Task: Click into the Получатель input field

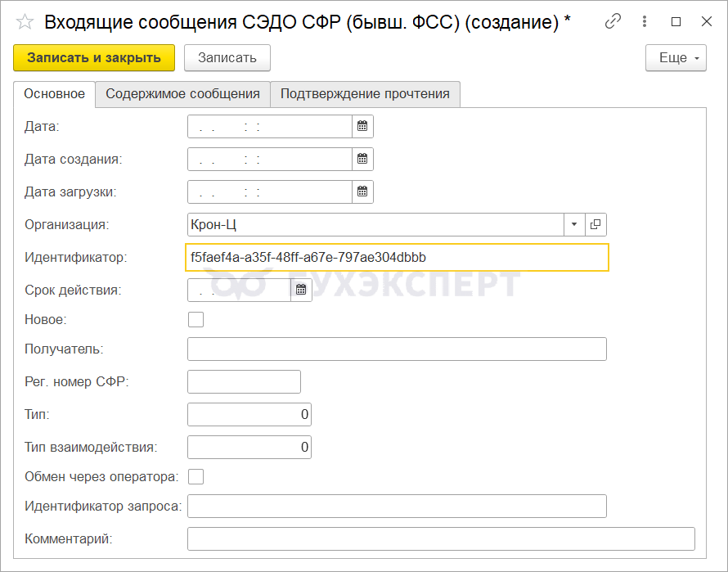Action: (397, 349)
